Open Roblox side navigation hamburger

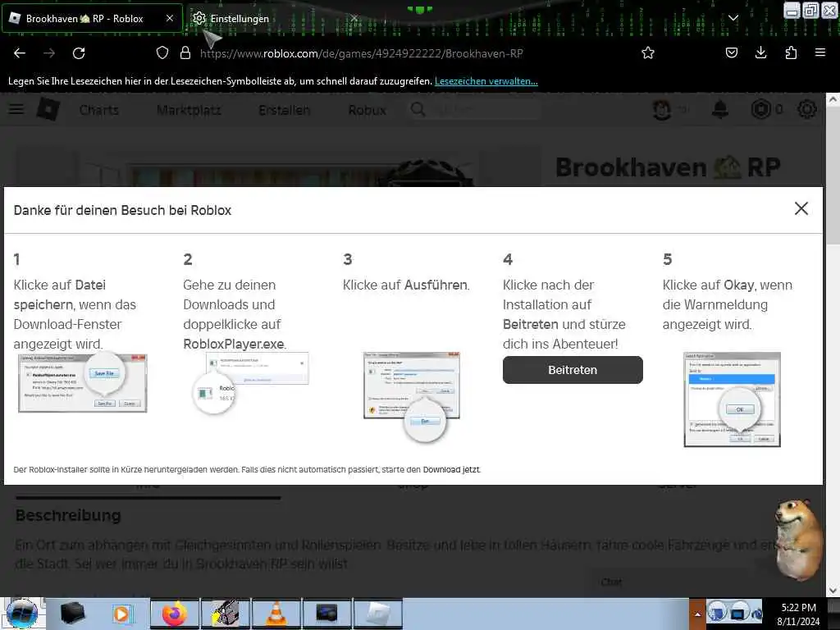[16, 109]
